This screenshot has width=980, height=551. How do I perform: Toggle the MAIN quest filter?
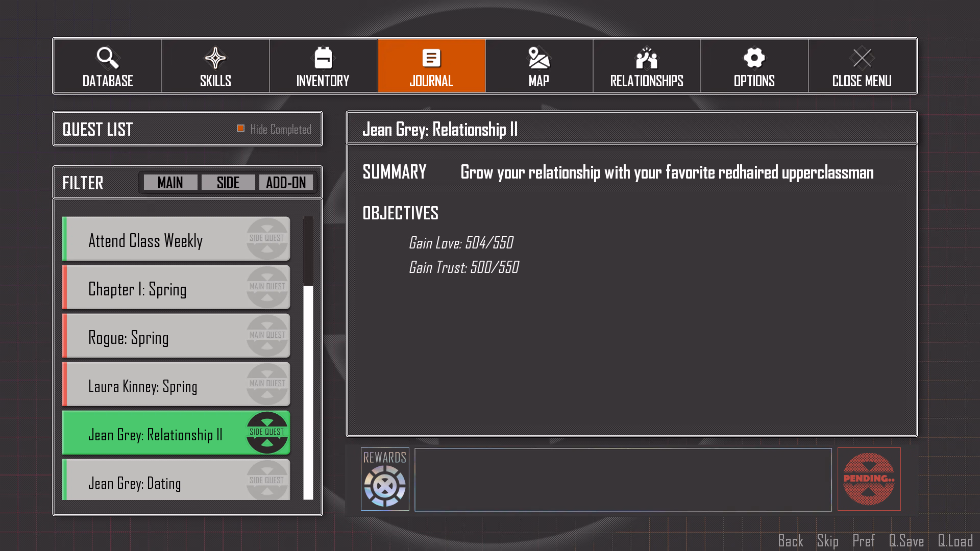tap(170, 183)
